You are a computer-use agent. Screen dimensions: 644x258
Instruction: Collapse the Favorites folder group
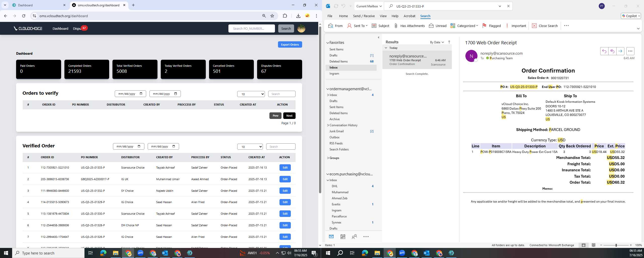point(328,43)
